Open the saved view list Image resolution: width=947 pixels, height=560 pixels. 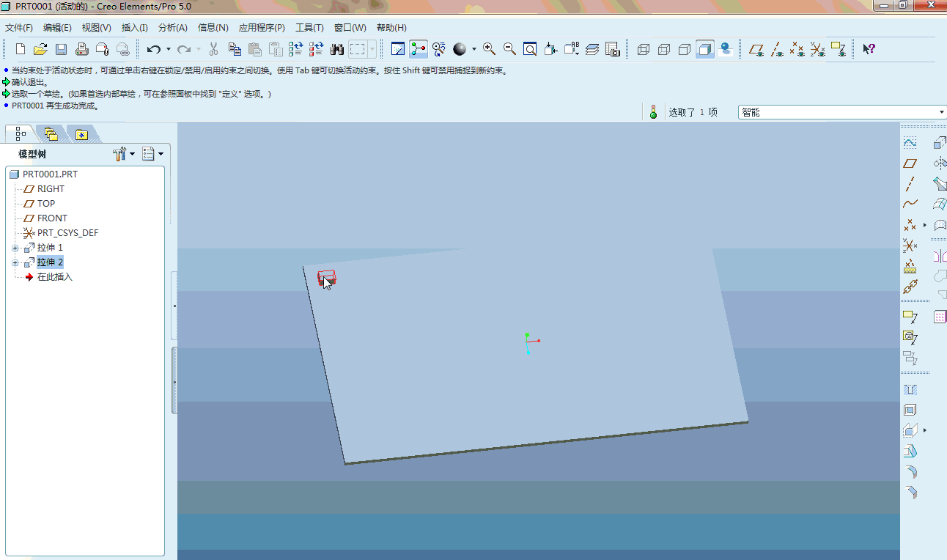tap(572, 49)
